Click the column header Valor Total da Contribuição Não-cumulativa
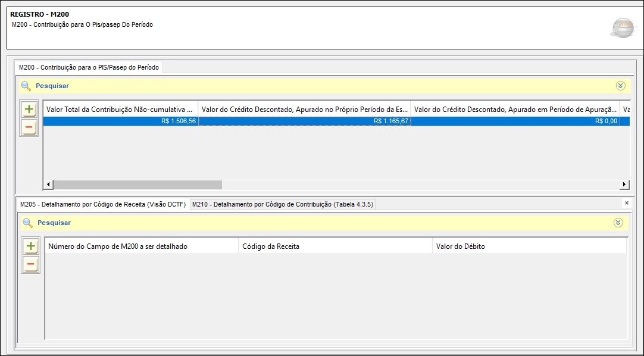Image resolution: width=644 pixels, height=356 pixels. [121, 110]
